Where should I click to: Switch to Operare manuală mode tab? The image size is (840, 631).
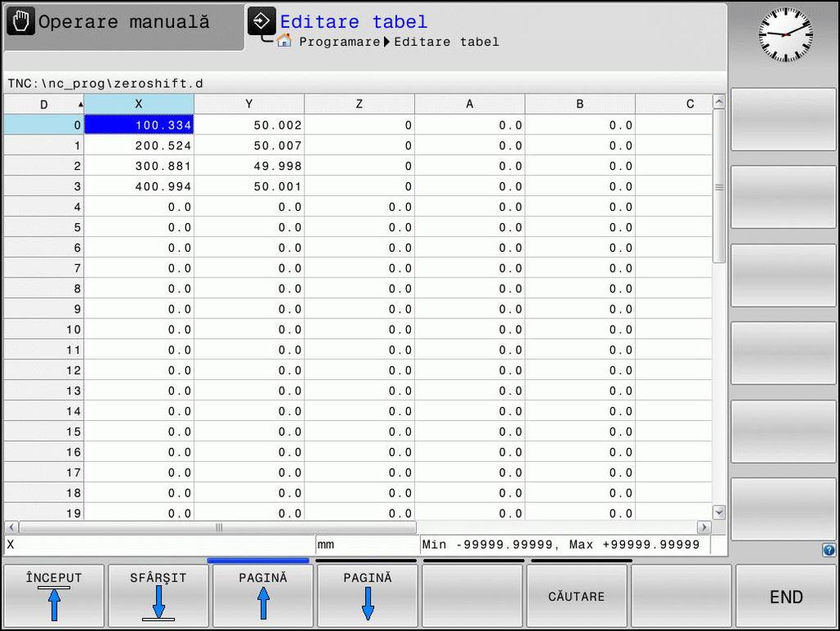click(x=124, y=27)
